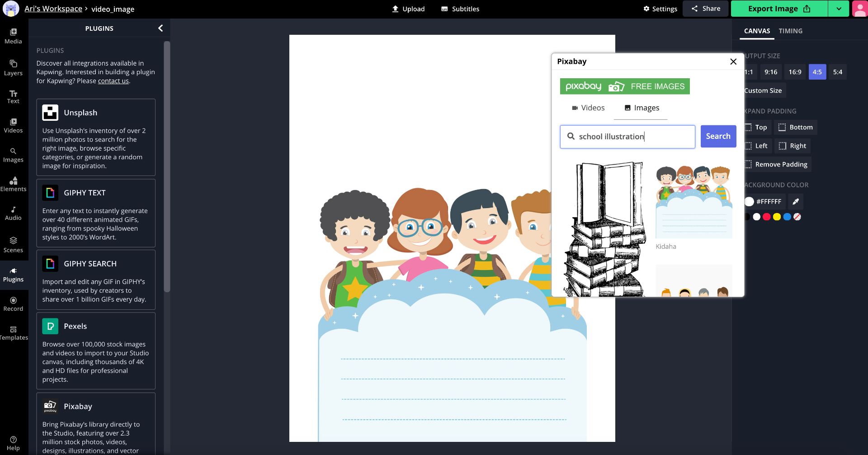
Task: Select the Kidaha kids illustration thumbnail
Action: coord(693,202)
